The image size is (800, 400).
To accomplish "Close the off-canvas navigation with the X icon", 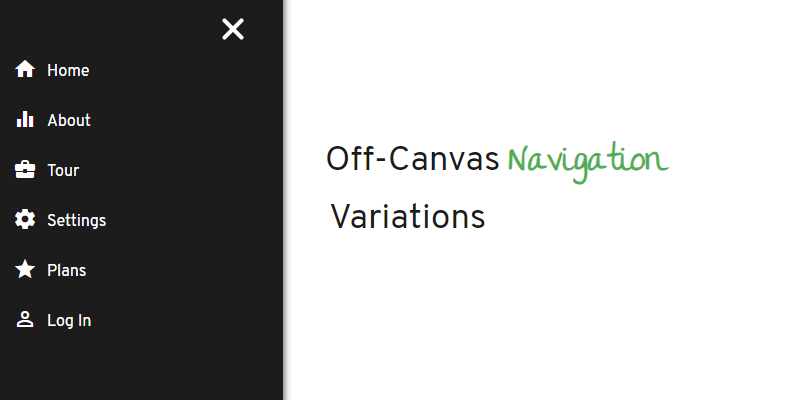I will 233,29.
